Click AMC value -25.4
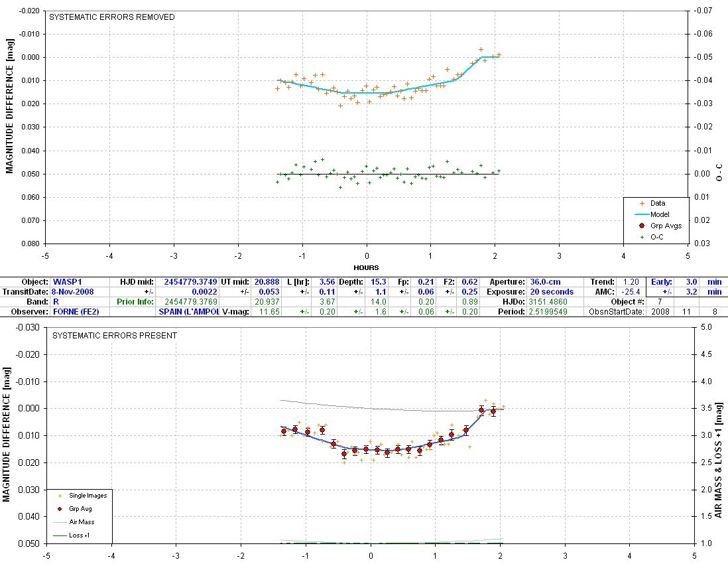 tap(631, 292)
